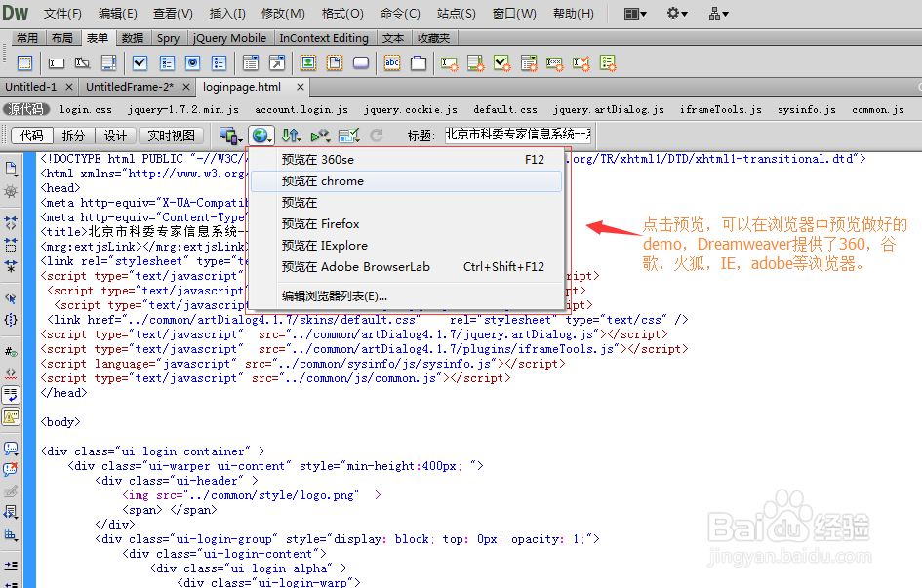Image resolution: width=922 pixels, height=588 pixels.
Task: Collapse Full Tag in coding toolbar
Action: pos(11,222)
